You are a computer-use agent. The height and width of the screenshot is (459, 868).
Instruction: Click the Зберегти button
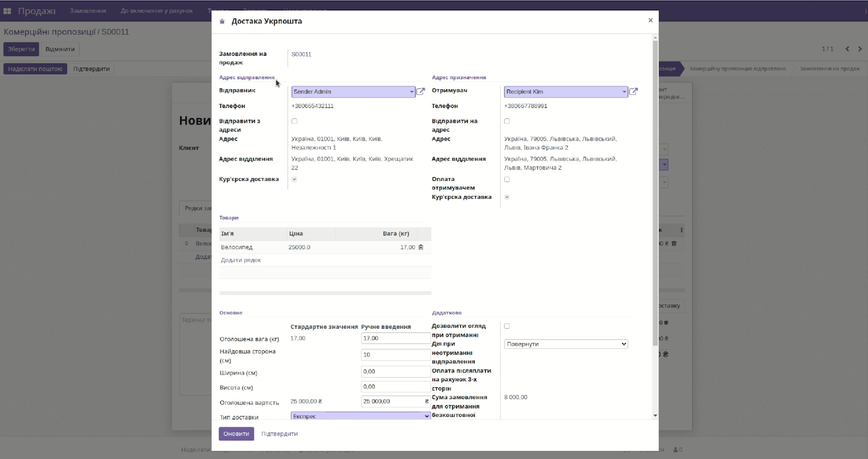click(x=21, y=49)
